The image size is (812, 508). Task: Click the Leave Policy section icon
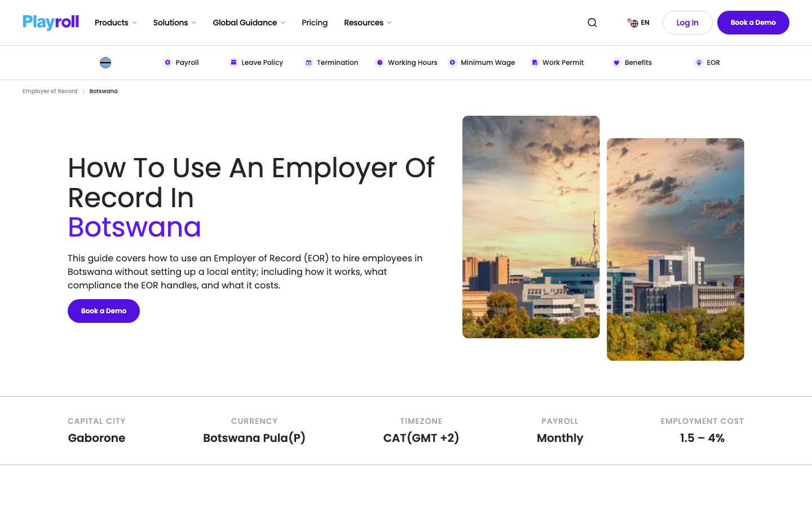pos(233,63)
